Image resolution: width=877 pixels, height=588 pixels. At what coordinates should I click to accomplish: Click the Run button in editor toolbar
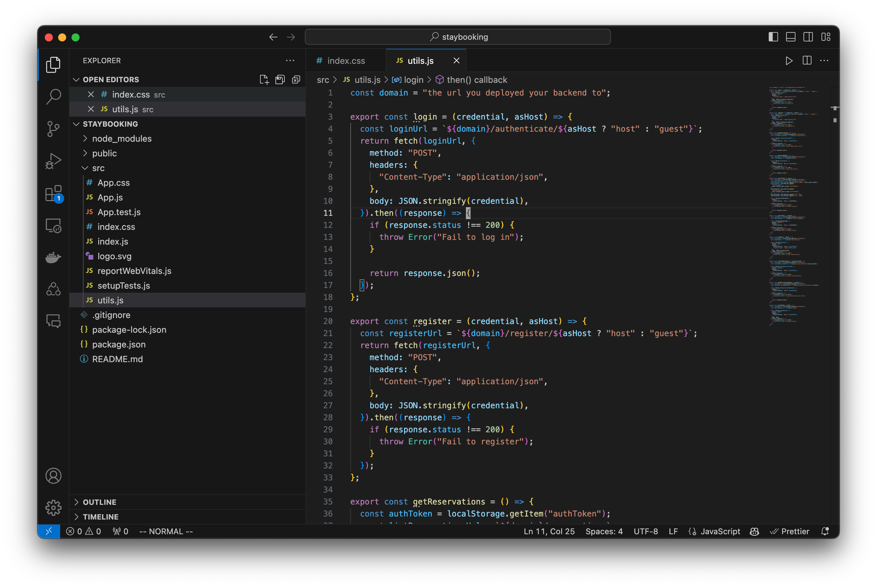(x=788, y=60)
